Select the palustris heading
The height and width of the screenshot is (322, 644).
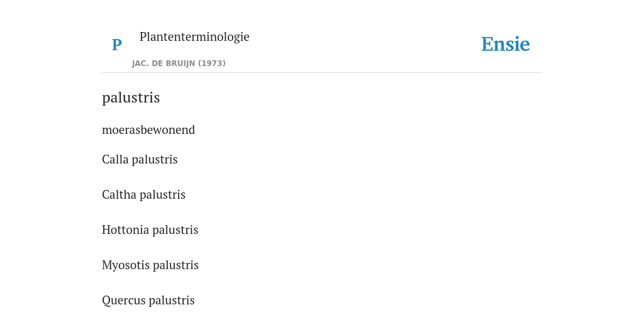[131, 97]
